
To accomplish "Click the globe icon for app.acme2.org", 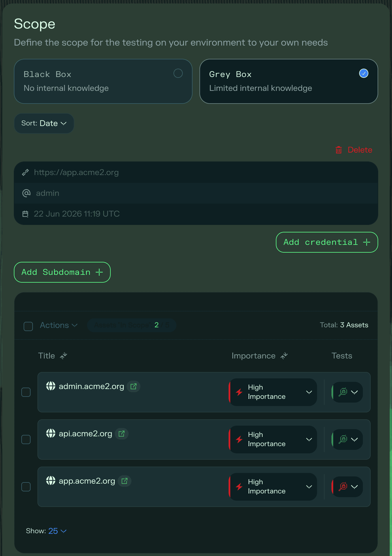I will [51, 480].
